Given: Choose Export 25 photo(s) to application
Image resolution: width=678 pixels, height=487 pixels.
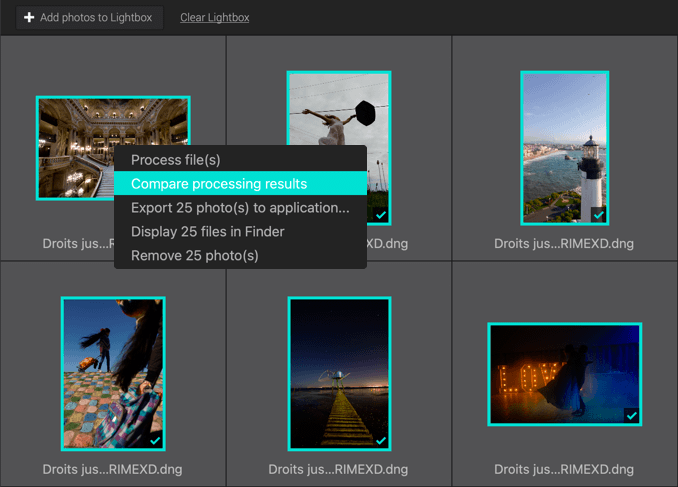Looking at the screenshot, I should (x=240, y=208).
